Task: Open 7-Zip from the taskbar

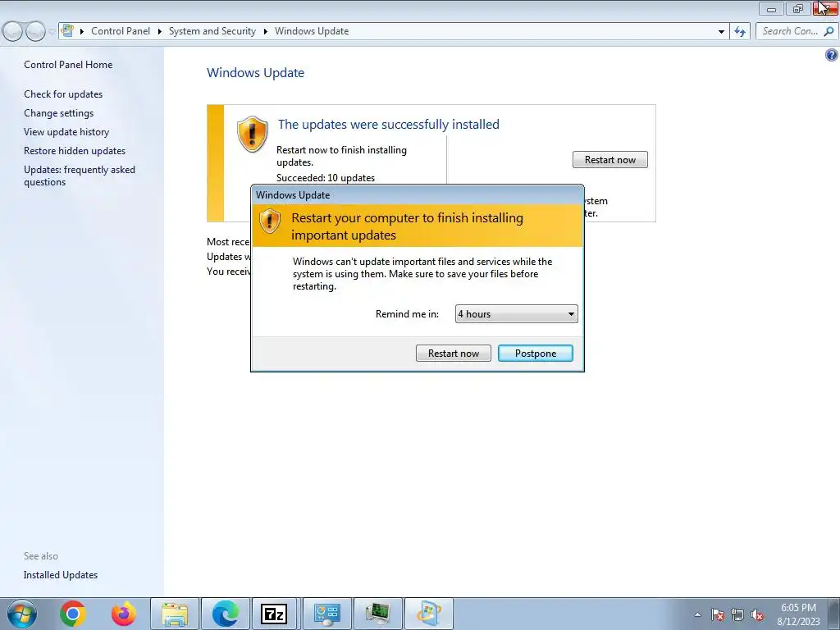Action: (274, 614)
